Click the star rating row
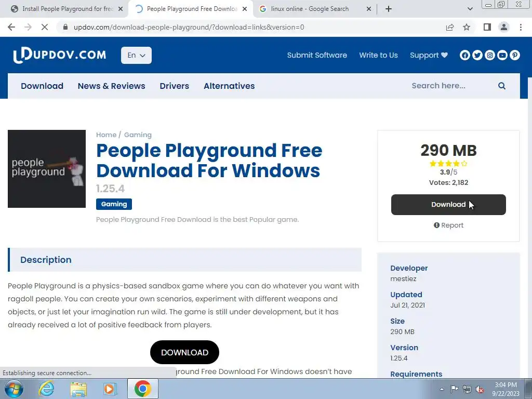Viewport: 532px width, 399px height. pyautogui.click(x=448, y=164)
